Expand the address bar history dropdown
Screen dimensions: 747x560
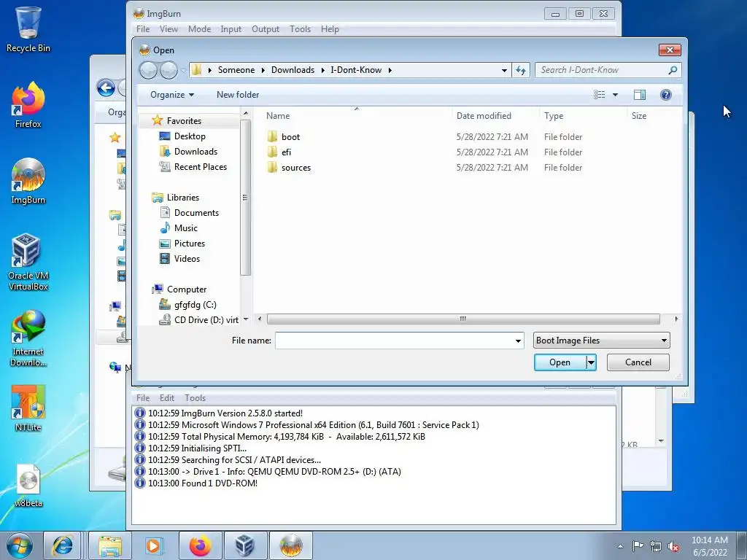pos(504,71)
